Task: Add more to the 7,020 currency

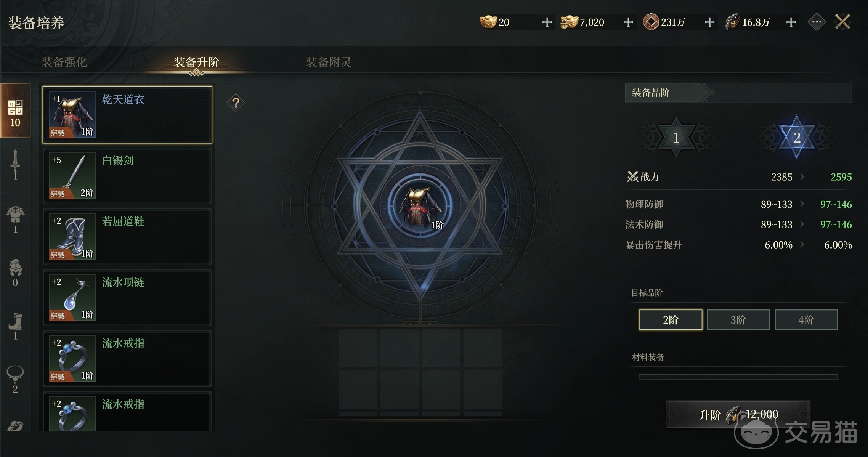Action: 628,22
